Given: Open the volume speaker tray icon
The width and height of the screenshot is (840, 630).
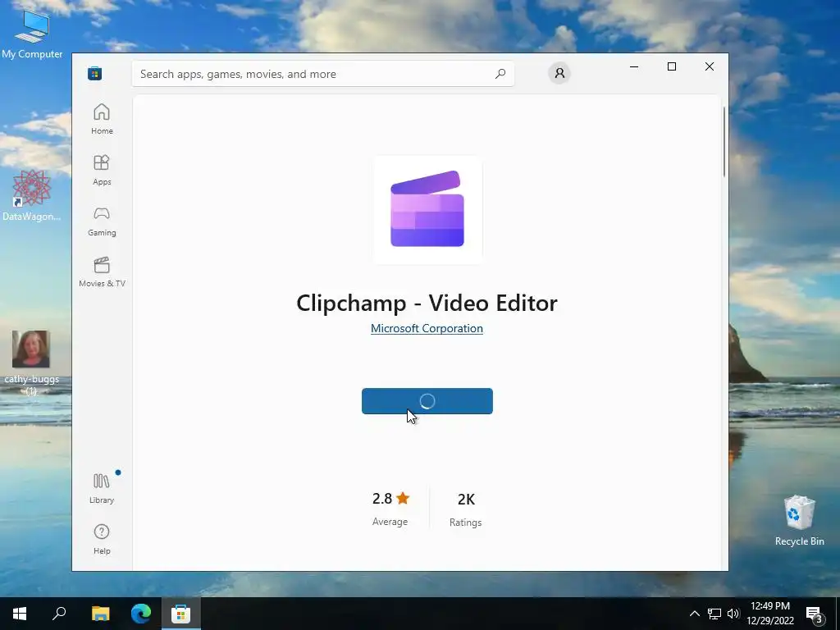Looking at the screenshot, I should [x=733, y=614].
